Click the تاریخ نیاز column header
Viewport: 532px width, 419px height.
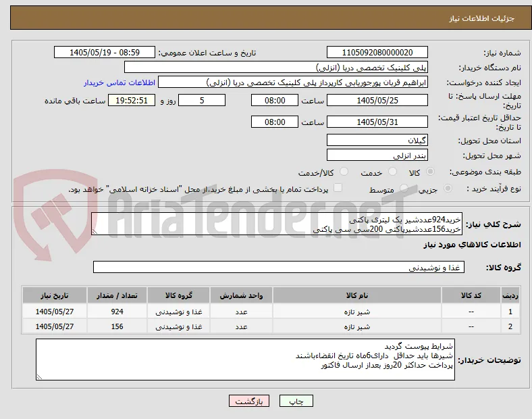(x=55, y=295)
